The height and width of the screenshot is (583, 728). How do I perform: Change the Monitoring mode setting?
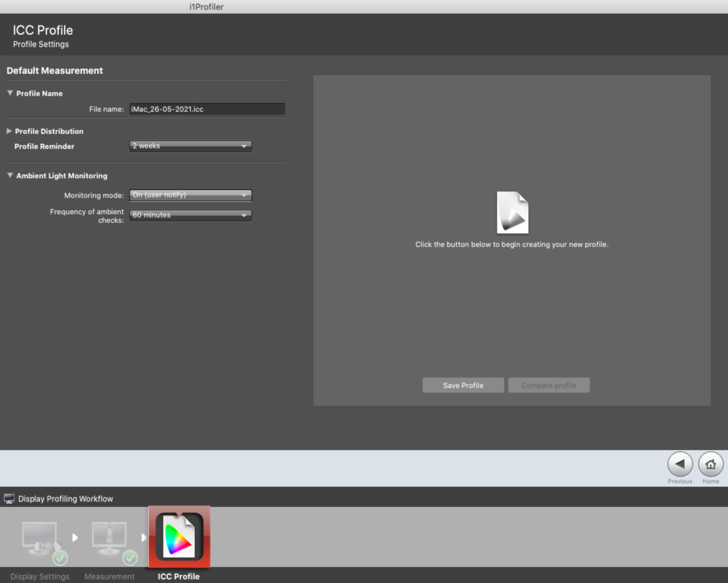[191, 195]
